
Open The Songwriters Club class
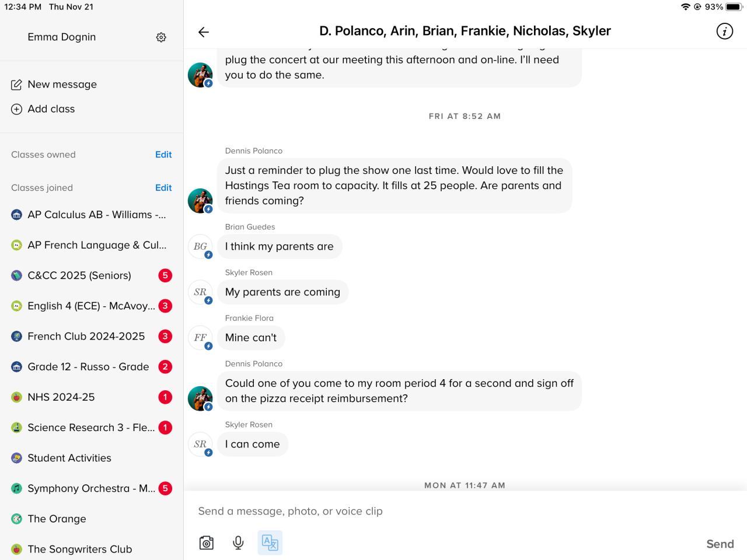pos(80,549)
